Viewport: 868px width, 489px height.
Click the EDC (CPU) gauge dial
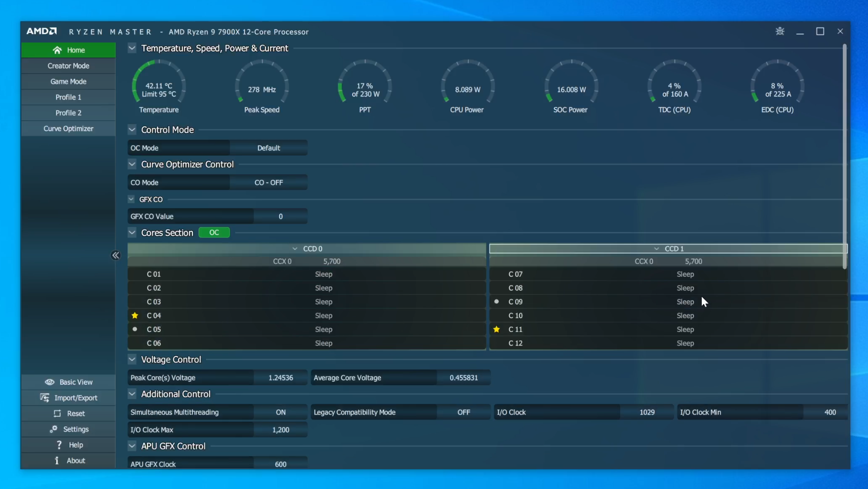click(778, 82)
